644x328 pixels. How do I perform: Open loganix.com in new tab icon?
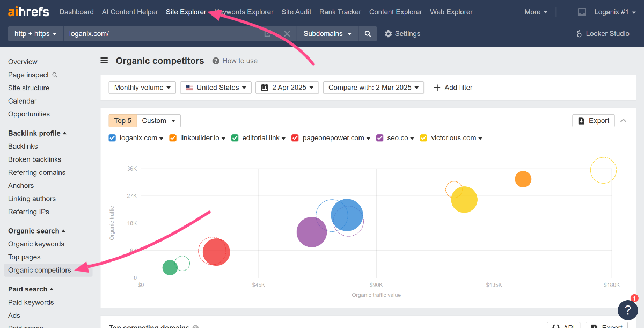point(268,34)
